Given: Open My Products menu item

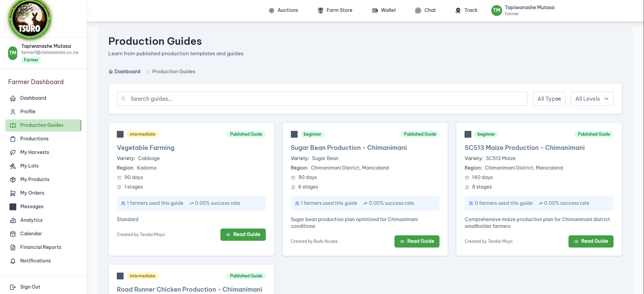Looking at the screenshot, I should [x=43, y=179].
